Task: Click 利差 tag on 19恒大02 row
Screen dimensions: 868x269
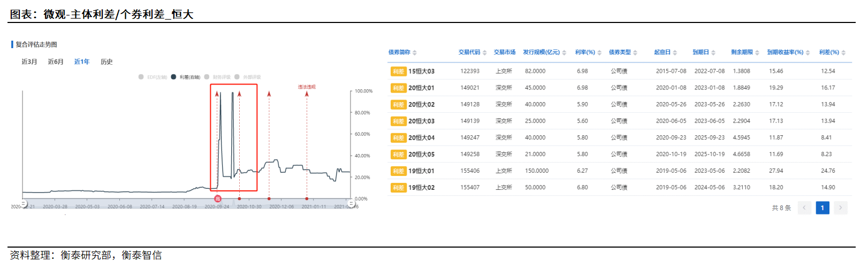Action: point(398,187)
